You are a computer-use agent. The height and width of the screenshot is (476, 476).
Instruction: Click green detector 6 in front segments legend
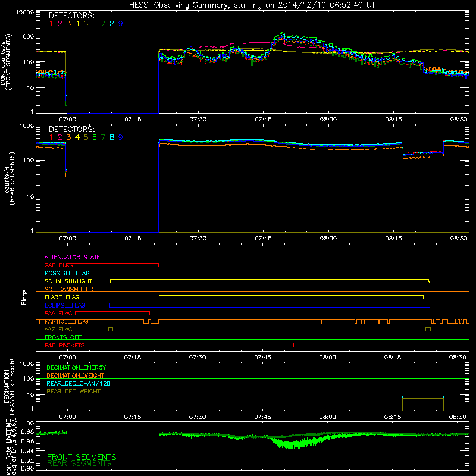coord(95,24)
